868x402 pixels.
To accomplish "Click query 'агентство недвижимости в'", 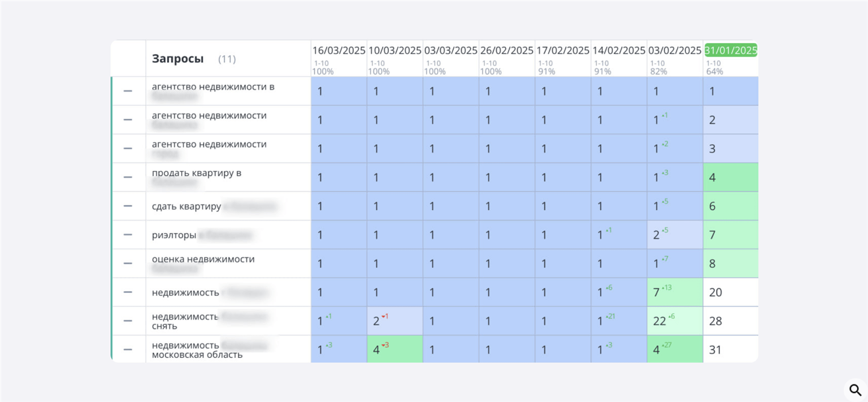I will 213,87.
